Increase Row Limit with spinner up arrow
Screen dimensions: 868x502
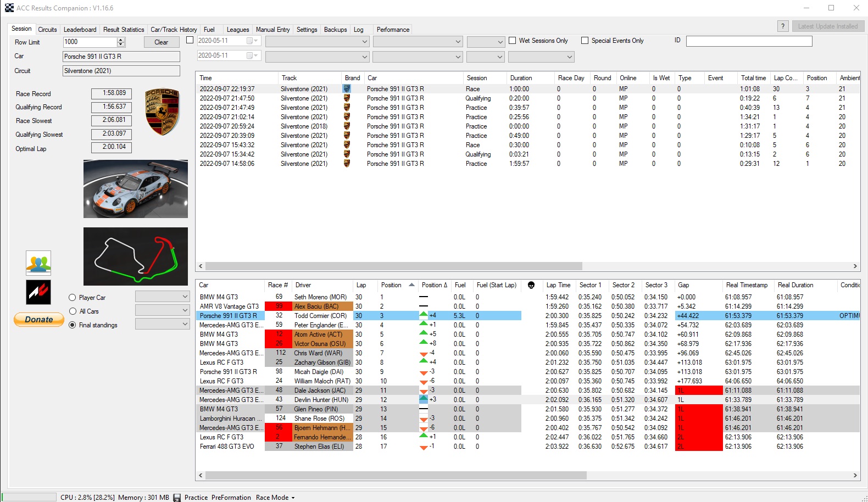pyautogui.click(x=121, y=40)
